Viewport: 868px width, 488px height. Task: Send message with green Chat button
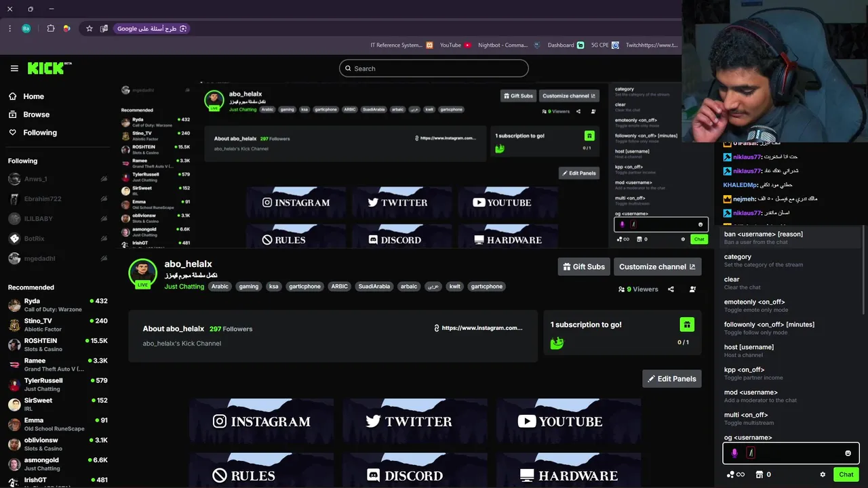point(846,474)
